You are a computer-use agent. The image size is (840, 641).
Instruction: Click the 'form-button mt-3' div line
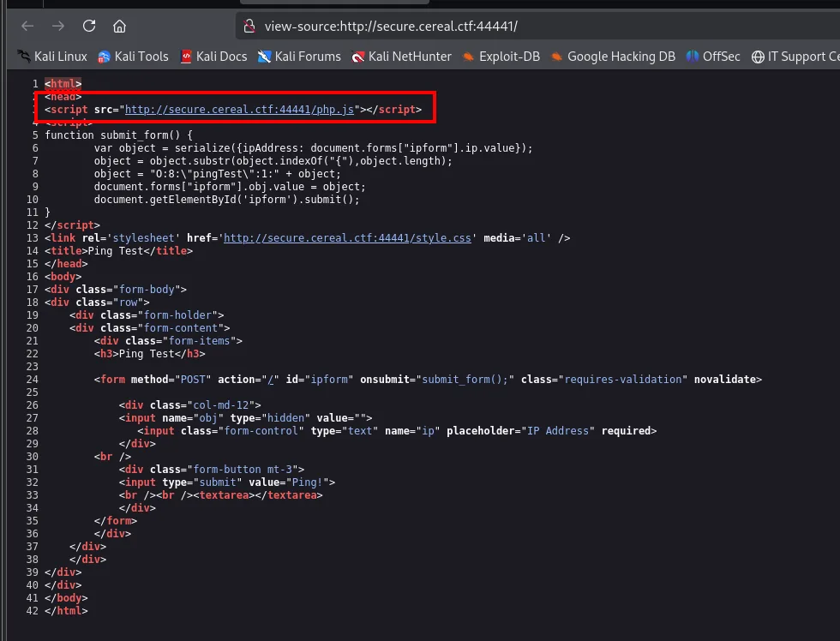[212, 469]
